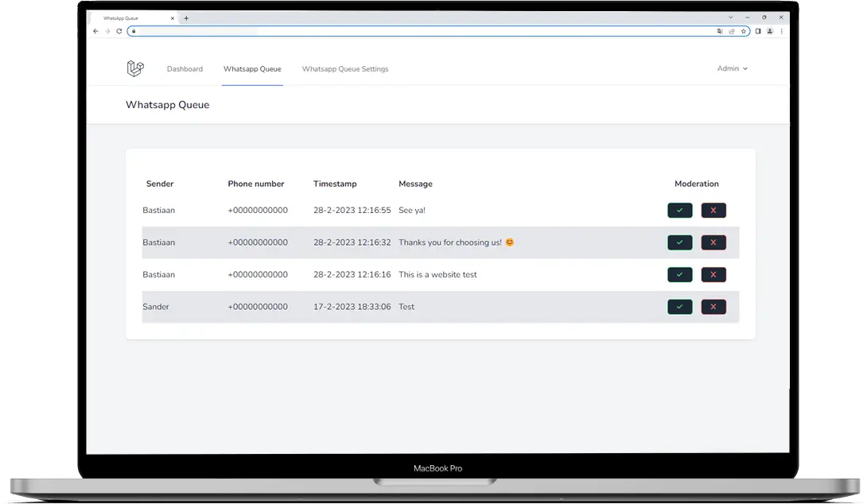Reject the 'See ya!' message

pyautogui.click(x=713, y=211)
